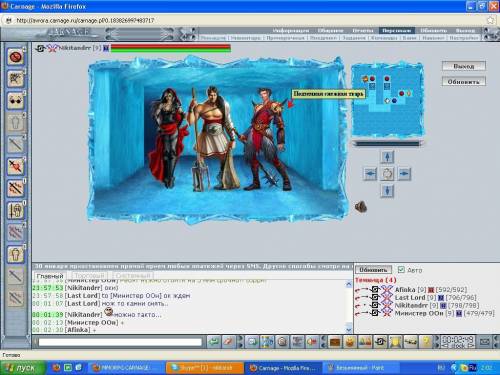Viewport: 500px width, 375px height.
Task: Move forward with the up arrow
Action: tap(387, 157)
